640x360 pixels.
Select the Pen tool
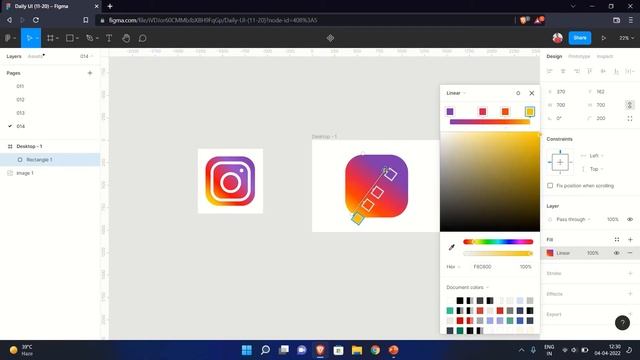click(90, 38)
